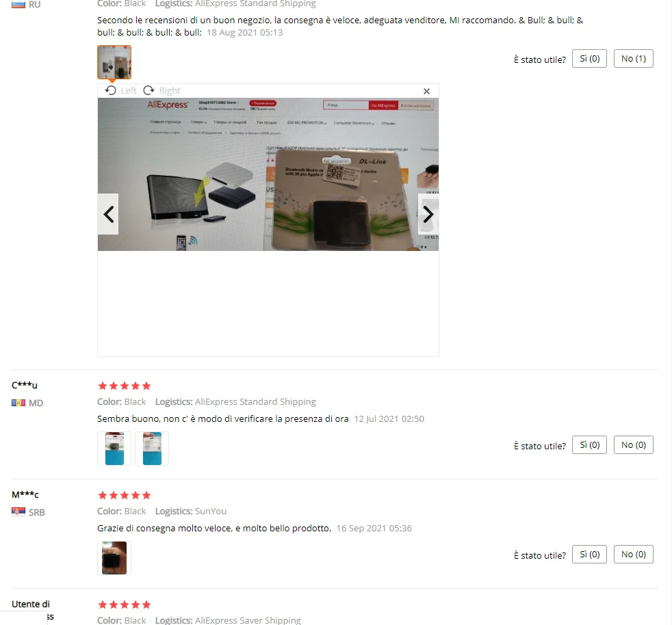This screenshot has width=672, height=625.
Task: Vote No on M***c's review
Action: click(634, 555)
